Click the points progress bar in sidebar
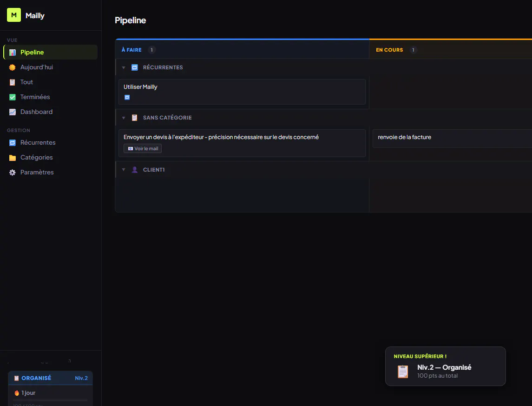This screenshot has width=532, height=406. [50, 400]
